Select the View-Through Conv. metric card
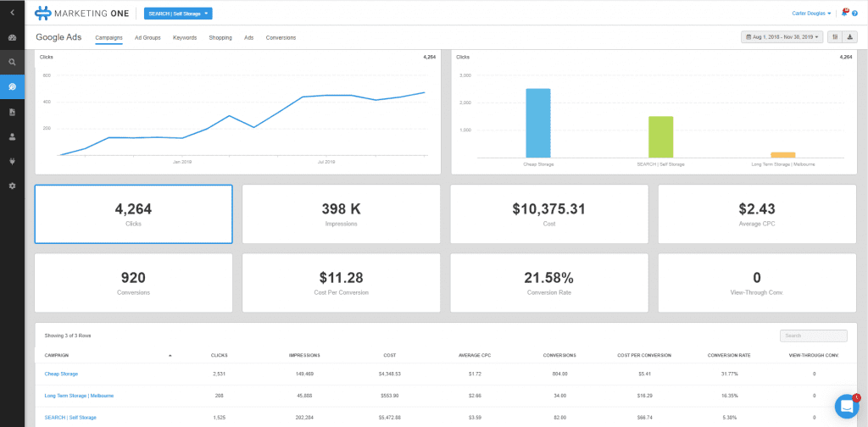The image size is (868, 427). coord(757,283)
